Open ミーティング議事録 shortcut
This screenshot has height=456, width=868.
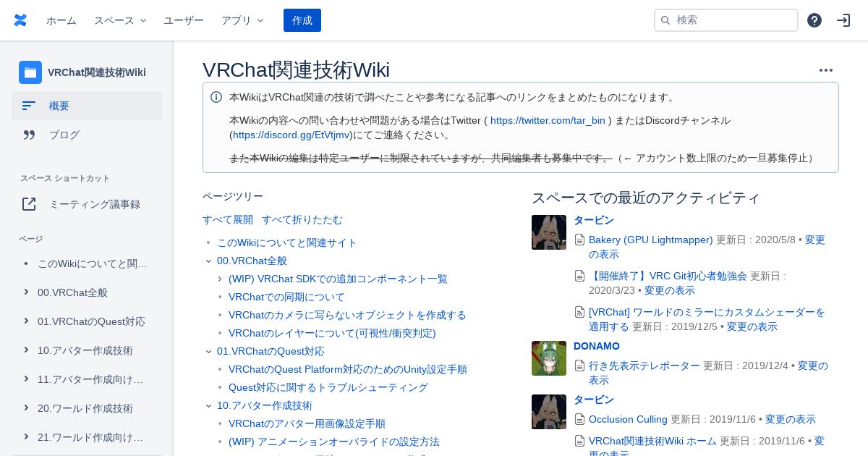(87, 204)
